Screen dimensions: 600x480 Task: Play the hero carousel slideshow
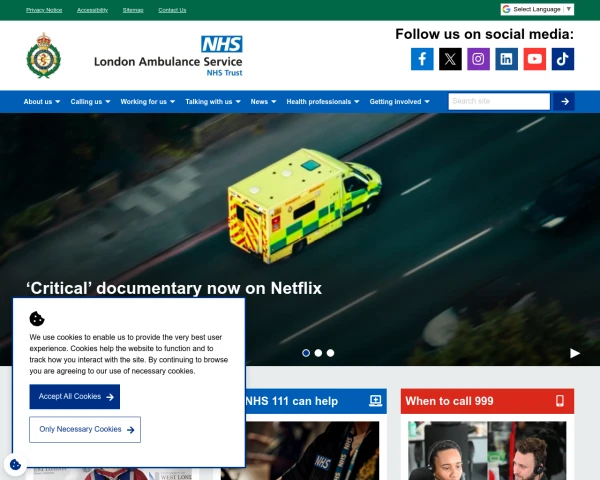[575, 353]
